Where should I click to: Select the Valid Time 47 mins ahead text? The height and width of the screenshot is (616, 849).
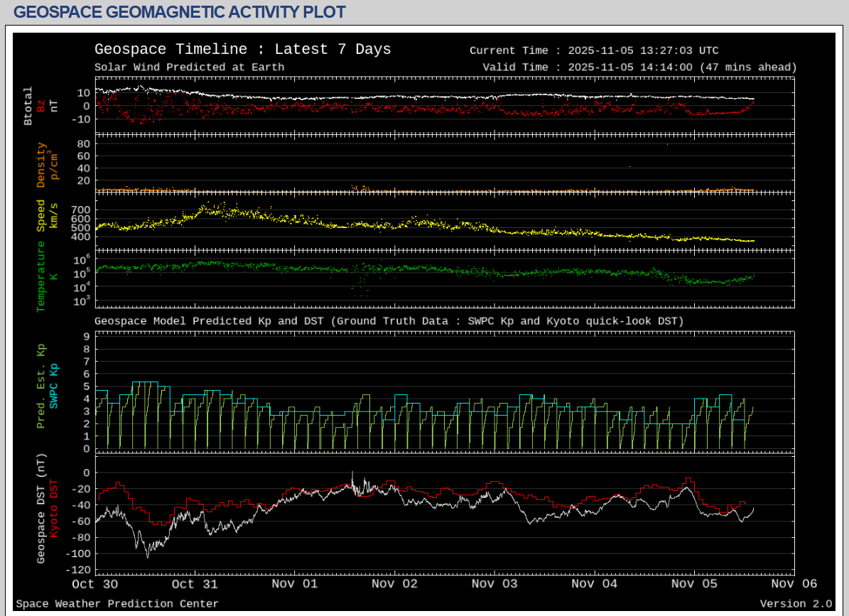pyautogui.click(x=639, y=67)
